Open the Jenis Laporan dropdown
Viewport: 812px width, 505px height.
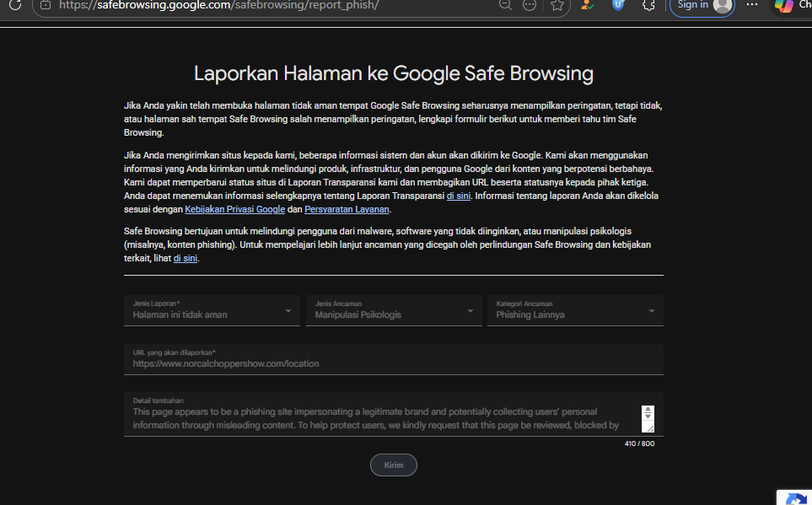pos(212,310)
